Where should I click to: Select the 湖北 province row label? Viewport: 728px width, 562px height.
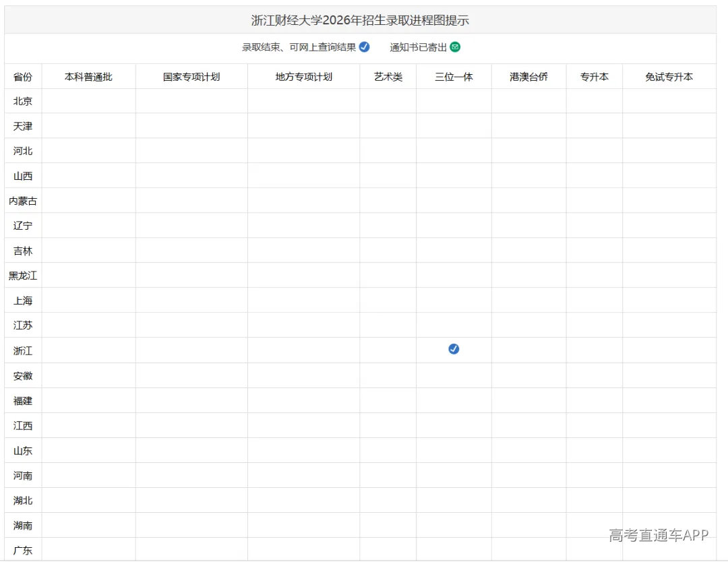[23, 500]
